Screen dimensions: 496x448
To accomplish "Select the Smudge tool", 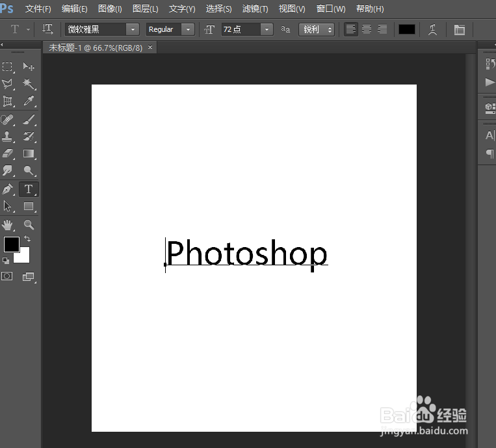I will coord(7,171).
